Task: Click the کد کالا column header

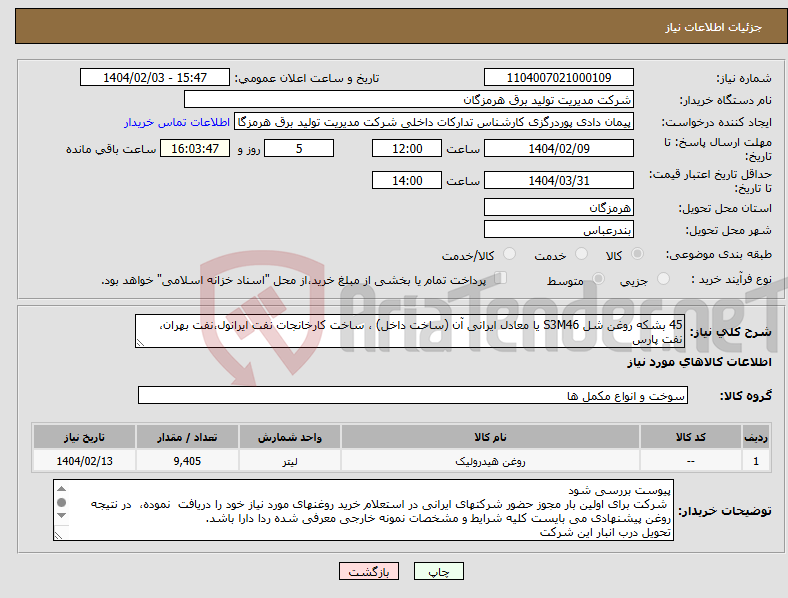Action: coord(691,437)
